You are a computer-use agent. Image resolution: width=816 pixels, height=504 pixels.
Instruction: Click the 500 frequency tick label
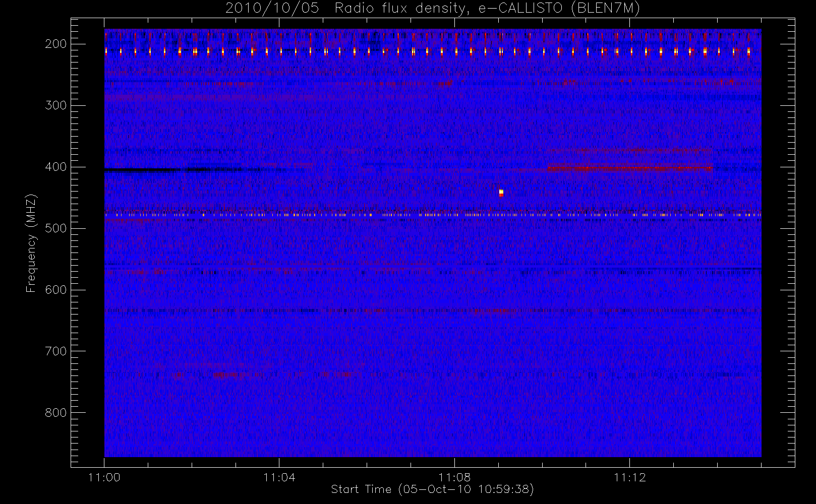[x=55, y=228]
